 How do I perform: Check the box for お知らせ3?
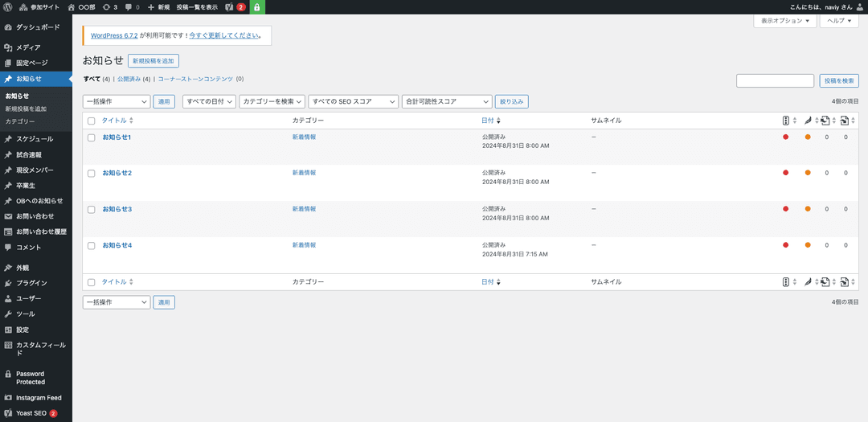point(92,209)
